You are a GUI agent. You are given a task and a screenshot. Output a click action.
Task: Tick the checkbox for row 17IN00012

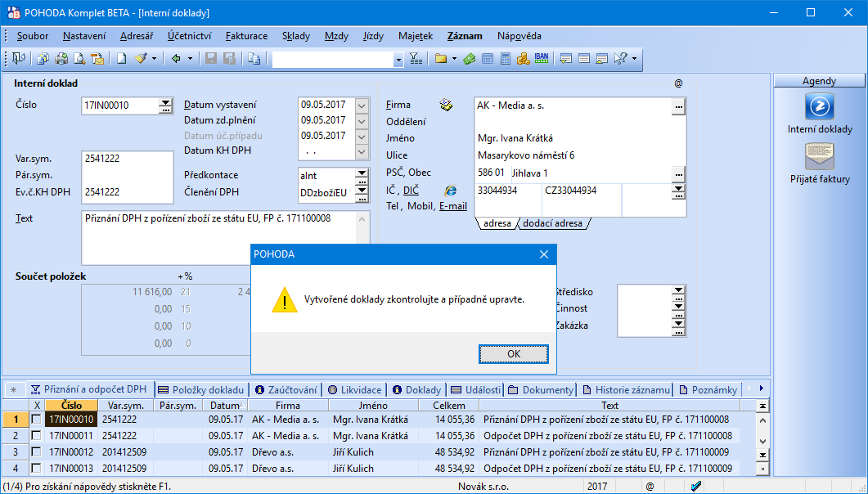36,452
